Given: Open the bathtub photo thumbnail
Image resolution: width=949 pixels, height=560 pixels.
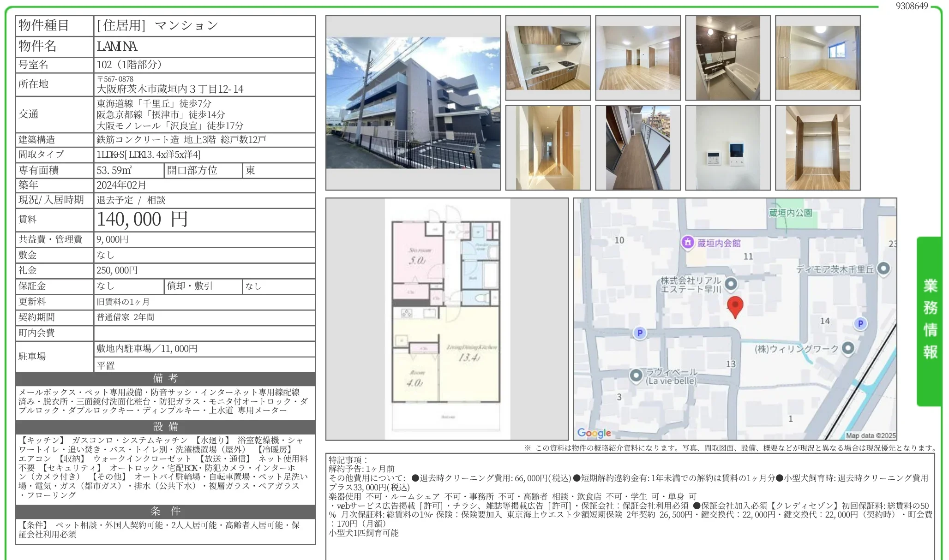Looking at the screenshot, I should (x=728, y=58).
